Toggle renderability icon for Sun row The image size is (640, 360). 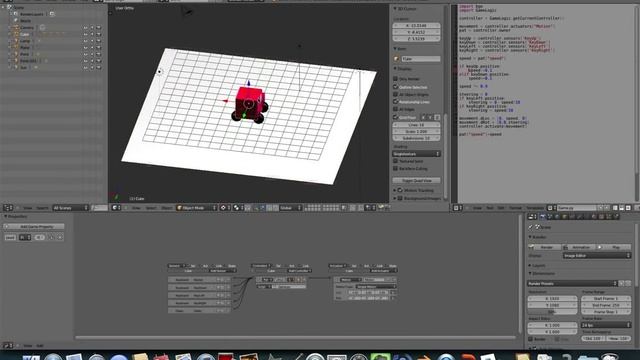[98, 67]
